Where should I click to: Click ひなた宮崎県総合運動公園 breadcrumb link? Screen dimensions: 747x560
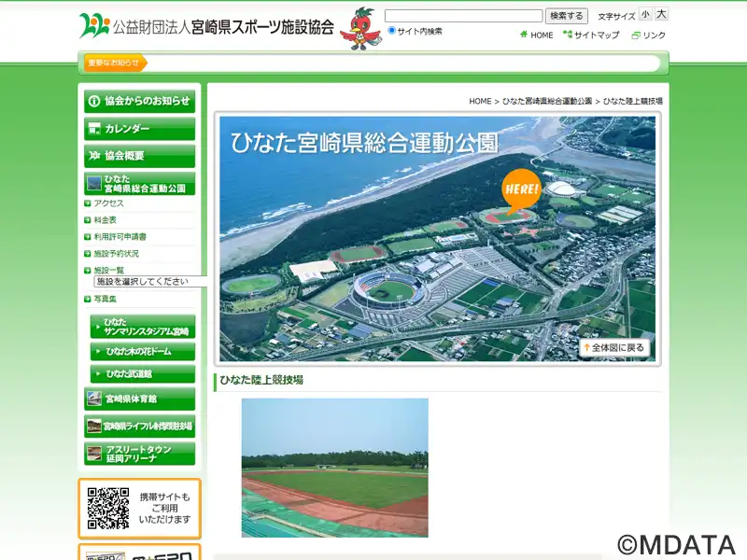click(547, 102)
